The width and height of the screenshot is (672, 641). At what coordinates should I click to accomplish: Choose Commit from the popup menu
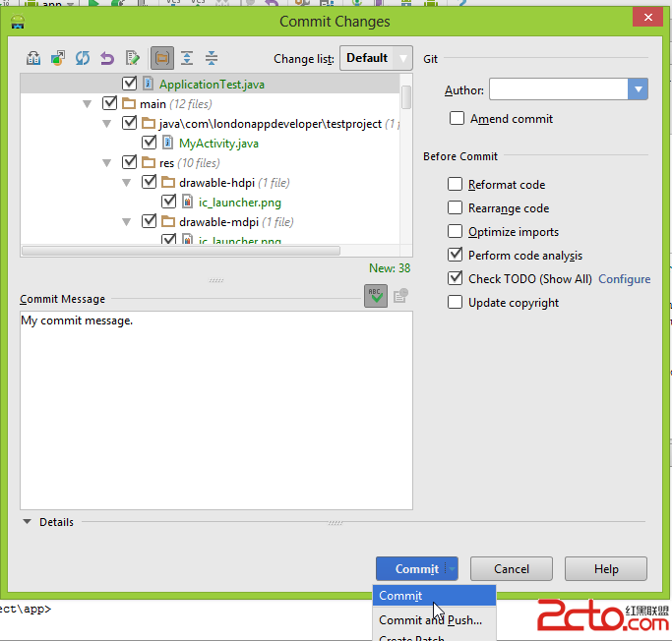coord(434,596)
